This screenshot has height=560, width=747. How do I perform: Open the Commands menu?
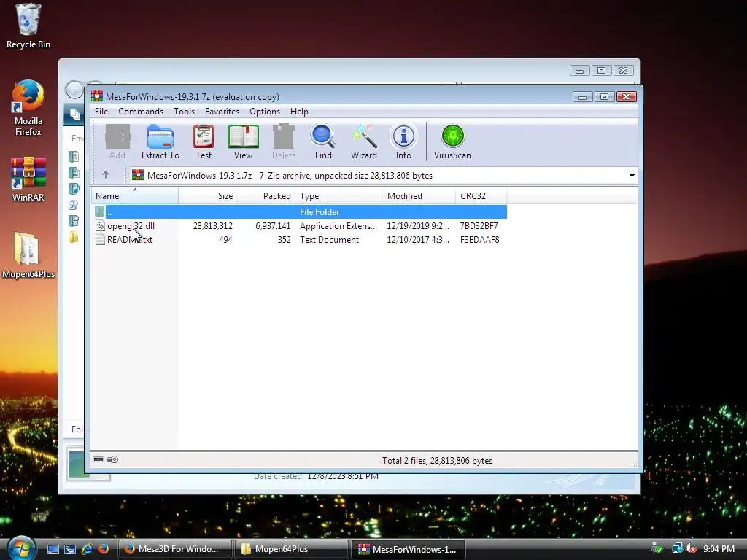pyautogui.click(x=141, y=112)
